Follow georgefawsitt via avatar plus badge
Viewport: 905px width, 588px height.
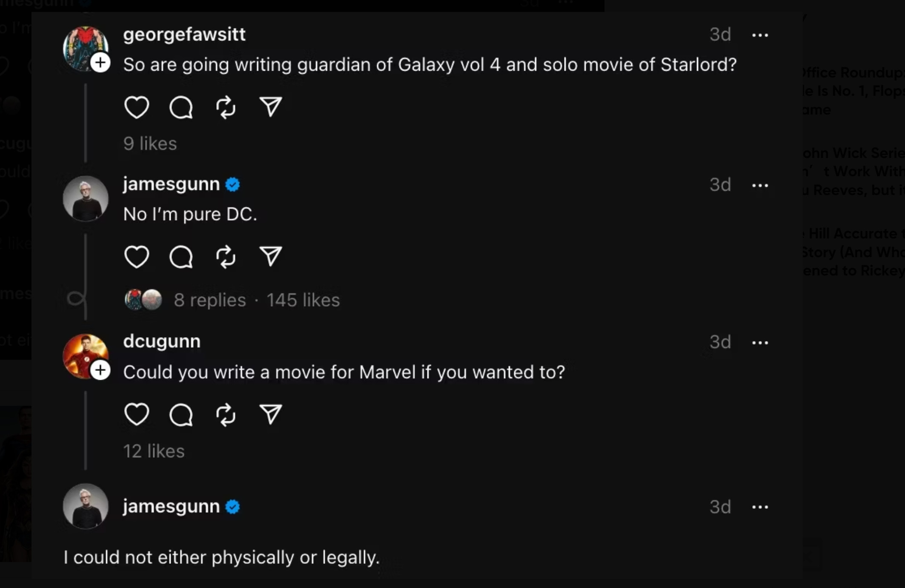[100, 63]
